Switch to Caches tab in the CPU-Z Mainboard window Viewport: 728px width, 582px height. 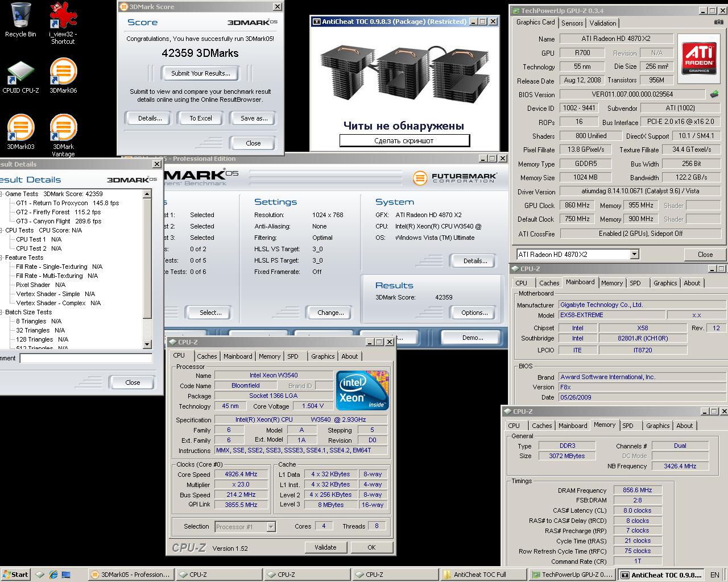click(549, 283)
